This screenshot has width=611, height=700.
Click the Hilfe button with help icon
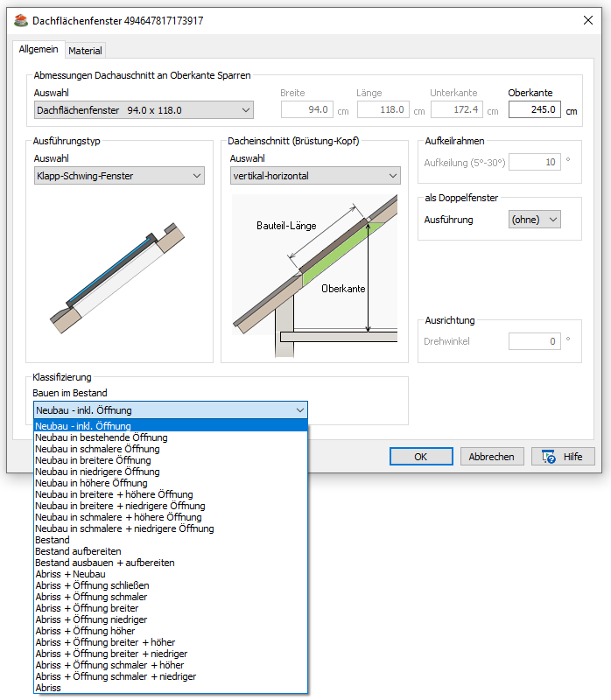pyautogui.click(x=563, y=456)
